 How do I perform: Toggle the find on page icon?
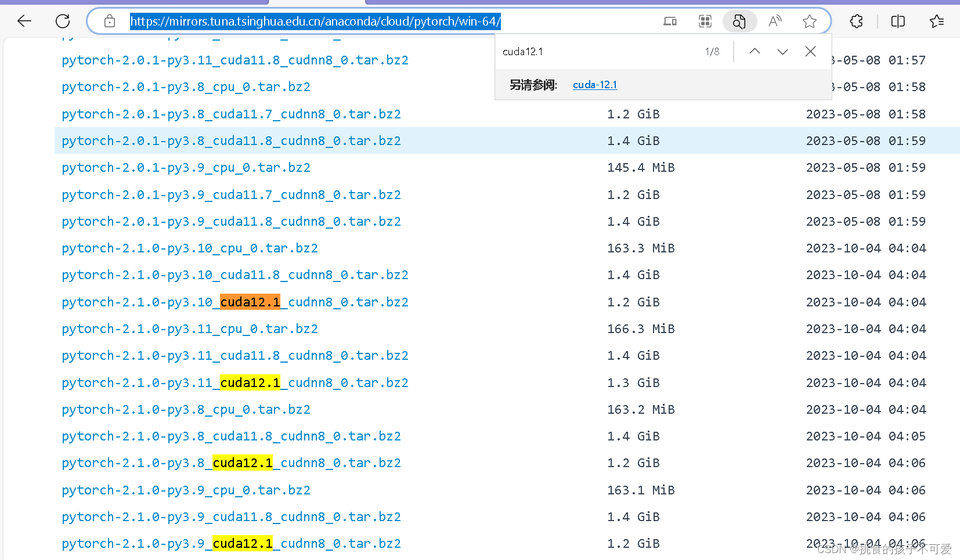(739, 21)
